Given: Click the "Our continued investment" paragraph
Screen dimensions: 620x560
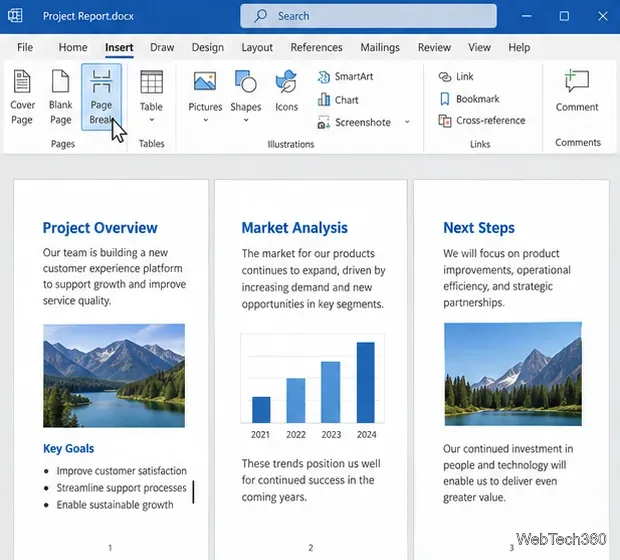Looking at the screenshot, I should point(508,473).
